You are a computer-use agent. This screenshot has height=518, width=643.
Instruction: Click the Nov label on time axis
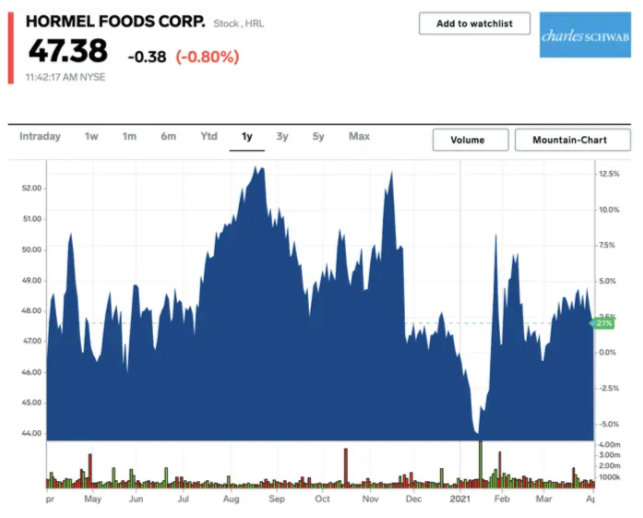pos(370,499)
